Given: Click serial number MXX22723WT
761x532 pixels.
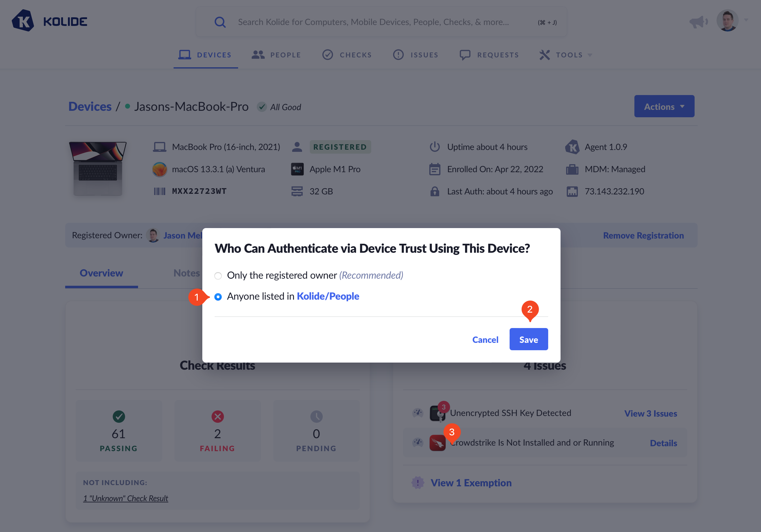Looking at the screenshot, I should point(199,191).
